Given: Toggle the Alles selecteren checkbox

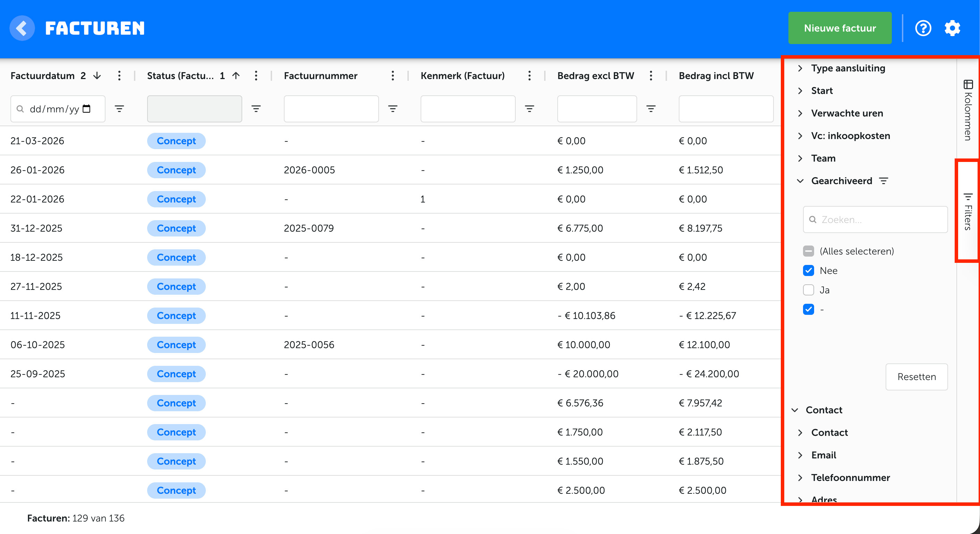Looking at the screenshot, I should (809, 251).
